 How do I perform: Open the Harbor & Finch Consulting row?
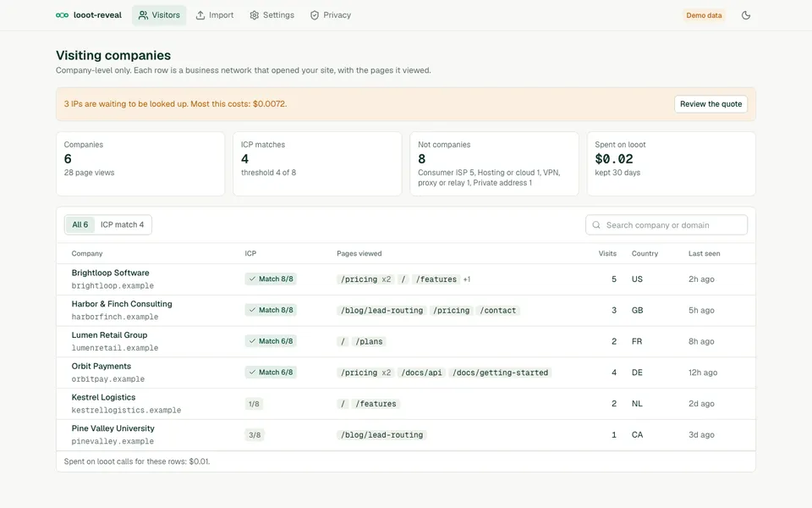click(x=405, y=311)
